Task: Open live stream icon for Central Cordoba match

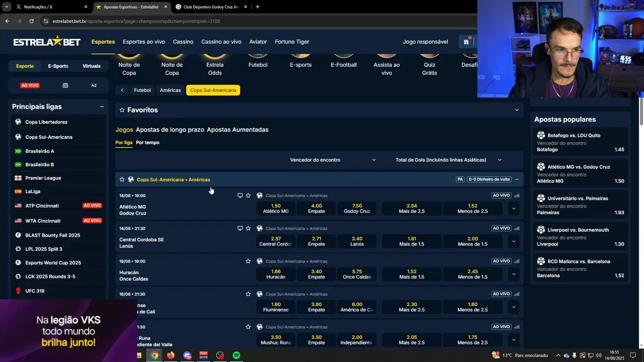Action: [x=240, y=228]
